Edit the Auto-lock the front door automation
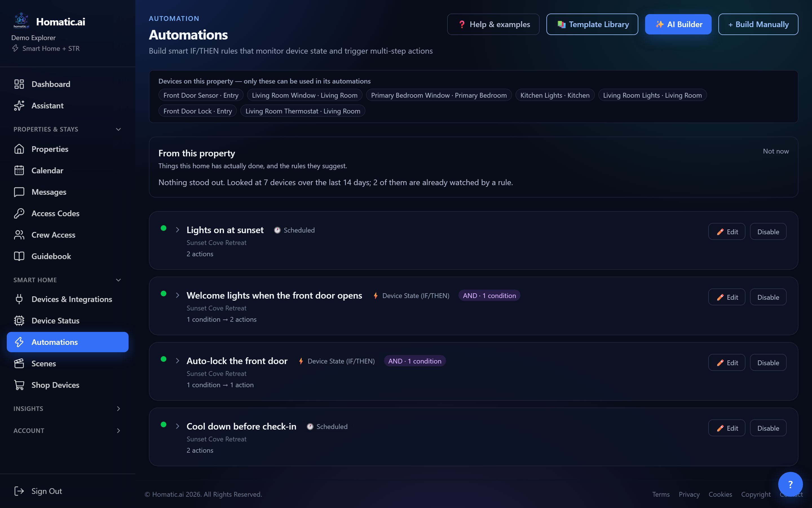Screen dimensions: 812x508 pyautogui.click(x=727, y=363)
